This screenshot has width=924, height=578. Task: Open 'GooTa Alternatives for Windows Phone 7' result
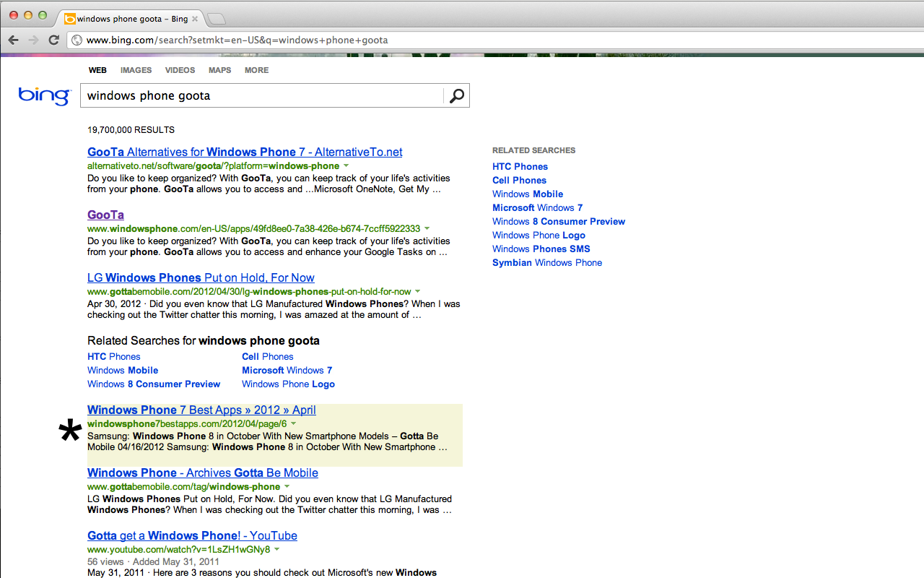[245, 152]
